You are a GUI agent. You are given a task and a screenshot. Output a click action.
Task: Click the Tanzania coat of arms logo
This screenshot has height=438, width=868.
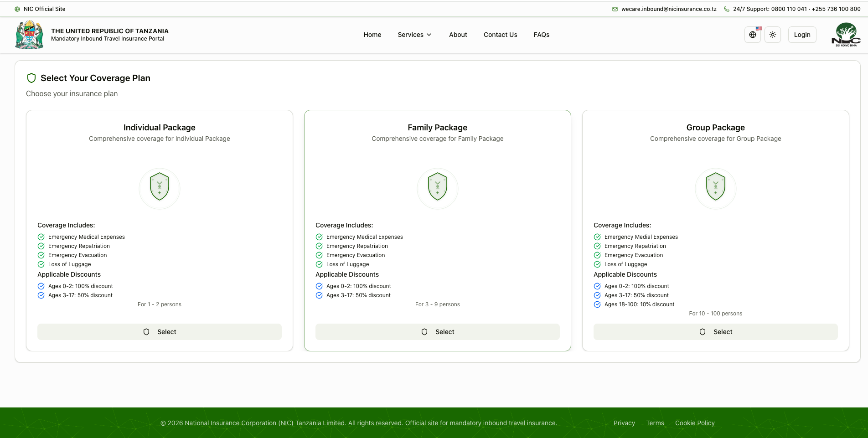point(29,35)
